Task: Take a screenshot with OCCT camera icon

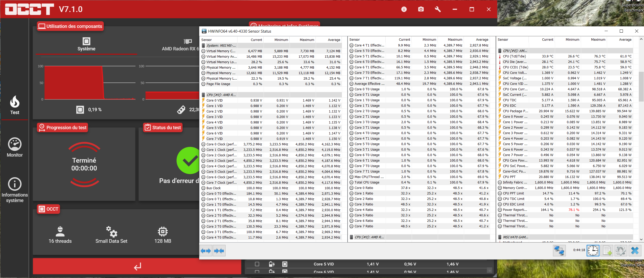Action: click(421, 9)
